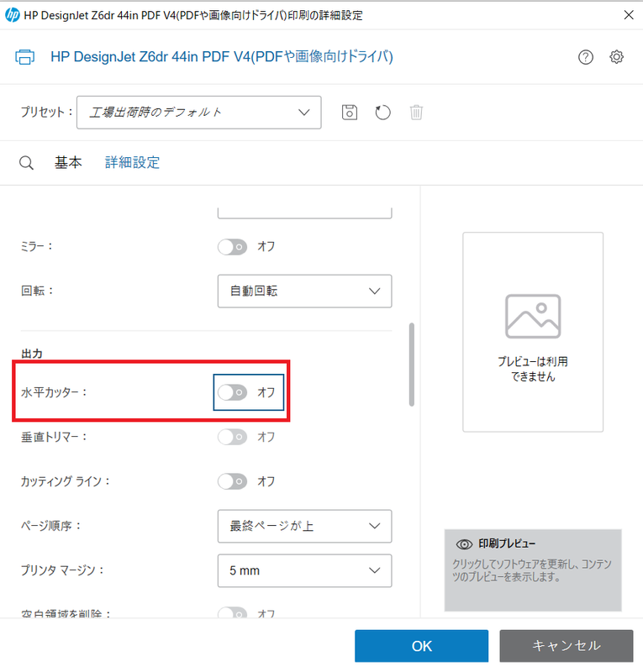Open the 回転 dropdown showing 自動回転
The height and width of the screenshot is (672, 643).
pyautogui.click(x=304, y=291)
